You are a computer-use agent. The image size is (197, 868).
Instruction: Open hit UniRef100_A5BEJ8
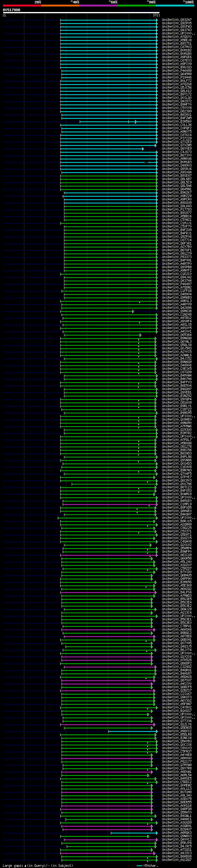177,40
